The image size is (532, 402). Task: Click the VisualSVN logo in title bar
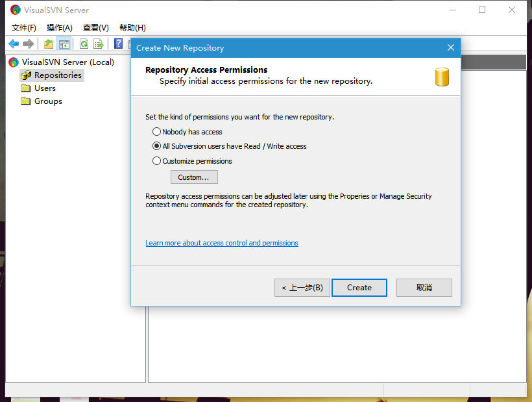pyautogui.click(x=16, y=10)
